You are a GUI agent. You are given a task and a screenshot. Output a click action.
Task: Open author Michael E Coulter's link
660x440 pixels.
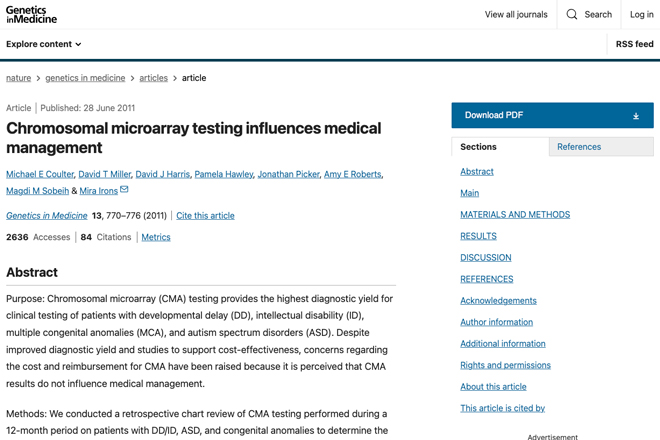[40, 174]
